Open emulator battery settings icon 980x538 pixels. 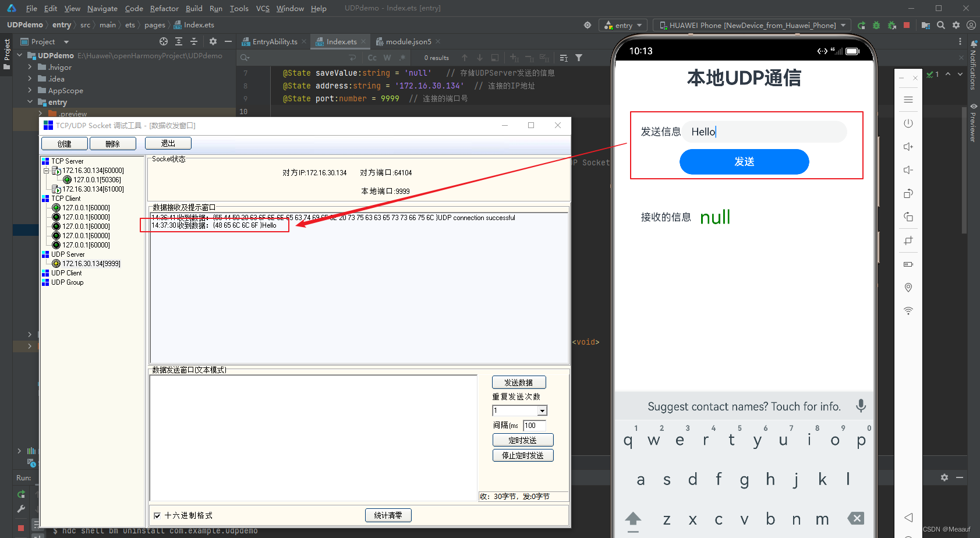point(908,264)
